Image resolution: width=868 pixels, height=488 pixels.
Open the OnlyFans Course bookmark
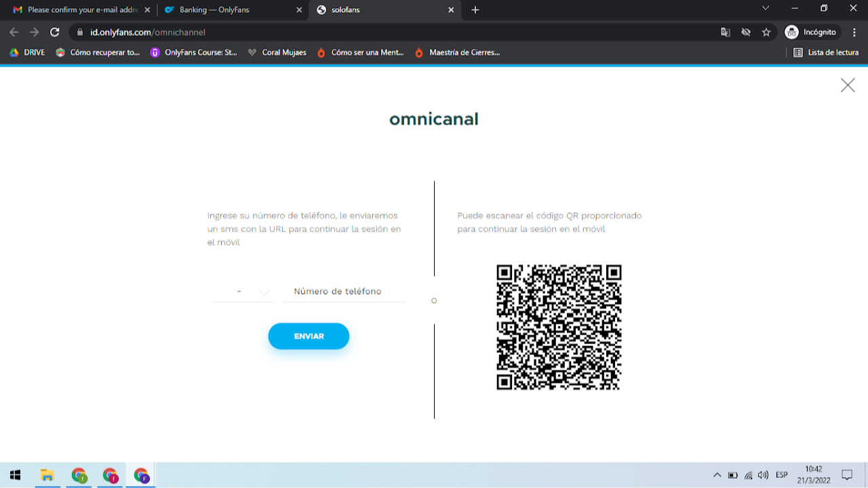click(193, 52)
